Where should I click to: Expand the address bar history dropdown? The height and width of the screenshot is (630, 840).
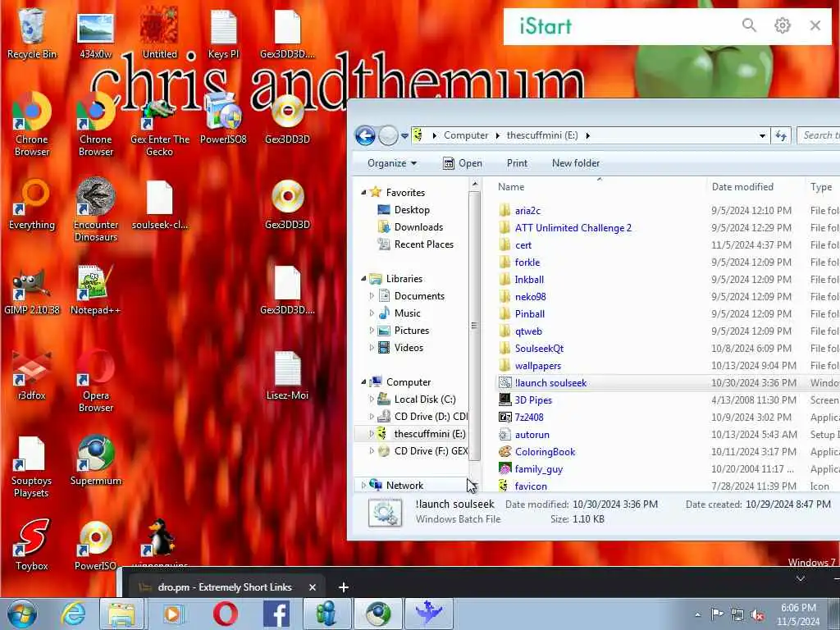click(762, 136)
